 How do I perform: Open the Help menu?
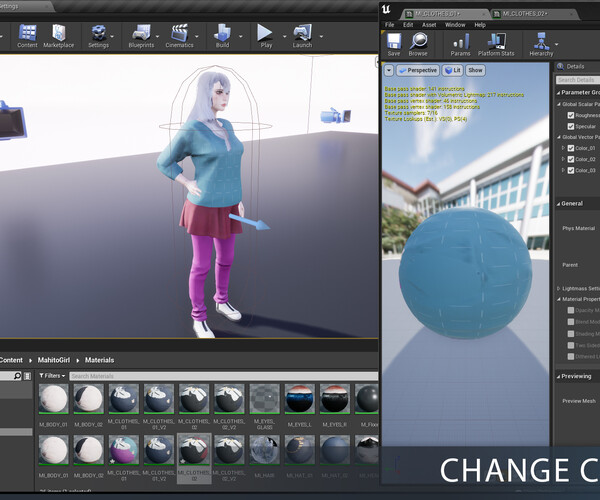(x=480, y=25)
